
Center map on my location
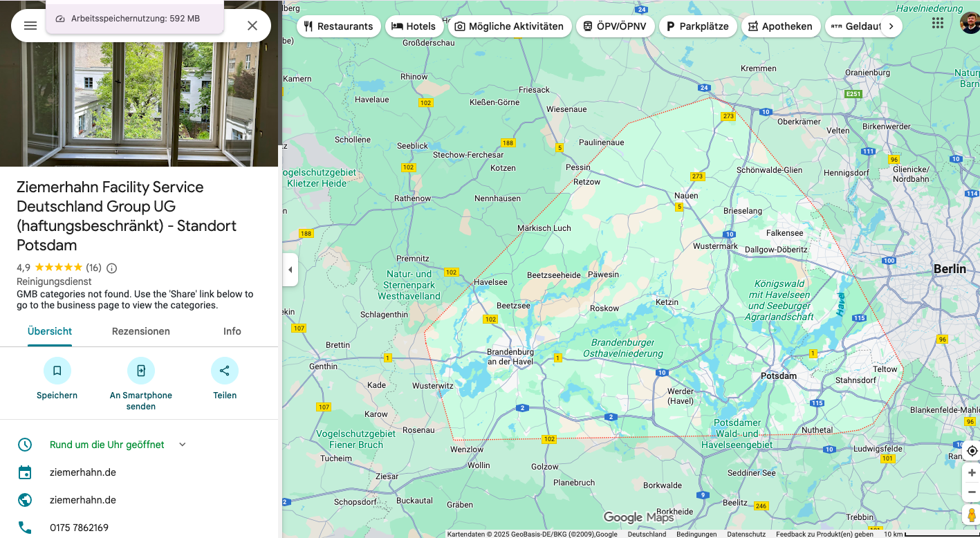972,451
